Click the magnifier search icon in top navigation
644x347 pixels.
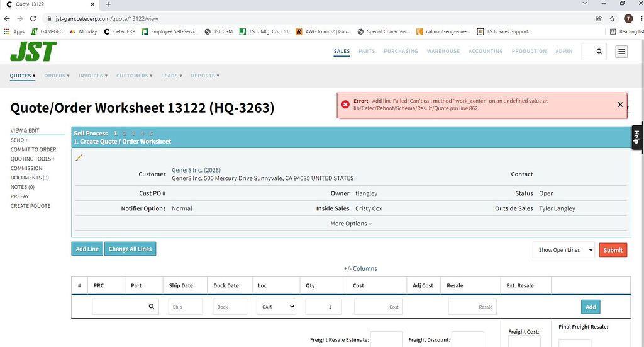point(599,52)
